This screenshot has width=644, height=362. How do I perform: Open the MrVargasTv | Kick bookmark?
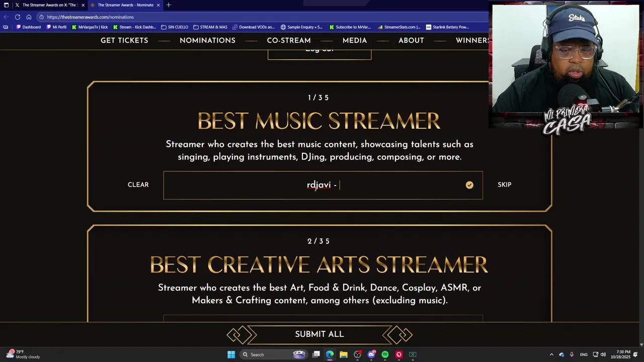point(90,27)
